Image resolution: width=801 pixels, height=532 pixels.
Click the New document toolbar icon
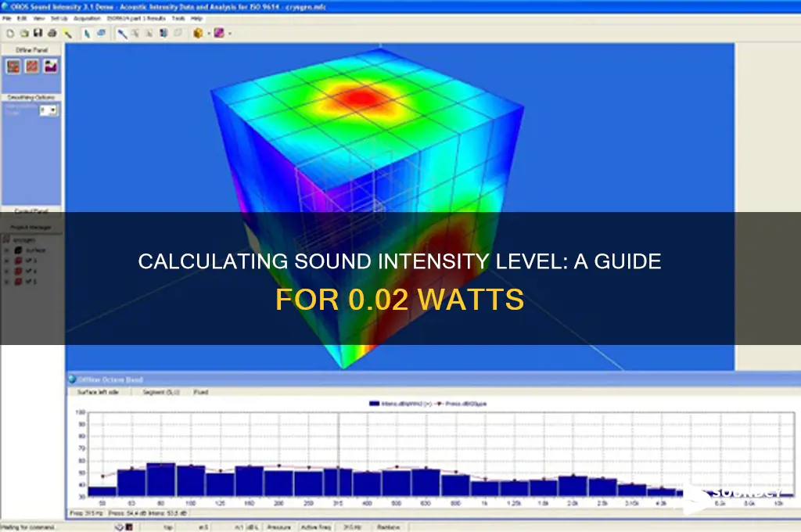point(10,34)
